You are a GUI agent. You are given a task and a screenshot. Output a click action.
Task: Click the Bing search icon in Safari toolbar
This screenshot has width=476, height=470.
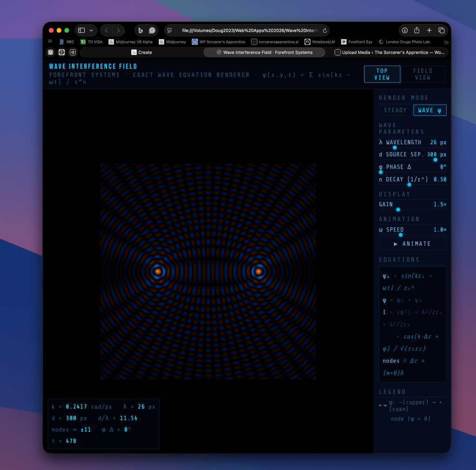pyautogui.click(x=141, y=30)
